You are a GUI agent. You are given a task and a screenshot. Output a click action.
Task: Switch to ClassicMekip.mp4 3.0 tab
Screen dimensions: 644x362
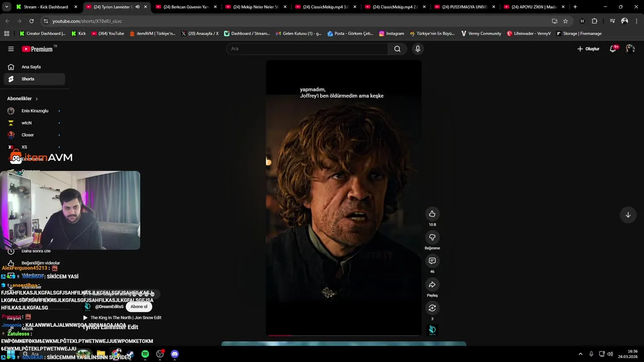[x=325, y=7]
